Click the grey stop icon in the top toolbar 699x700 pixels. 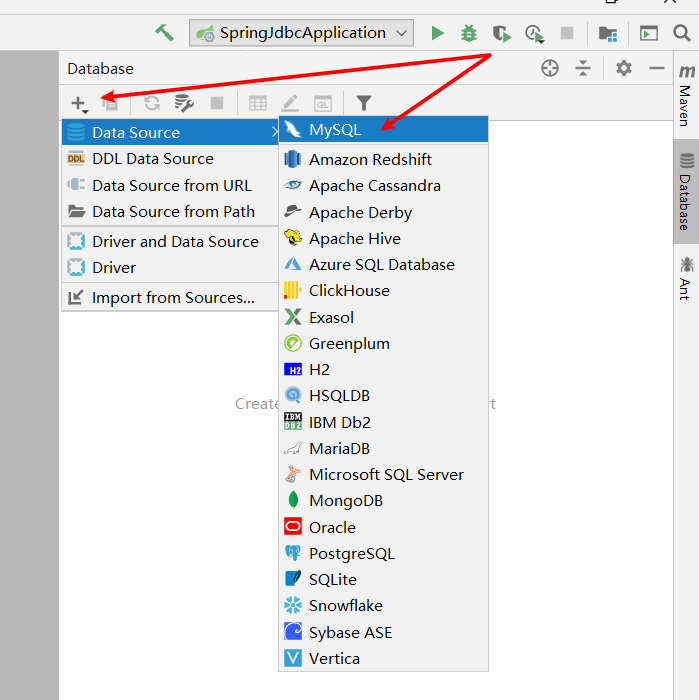click(567, 33)
